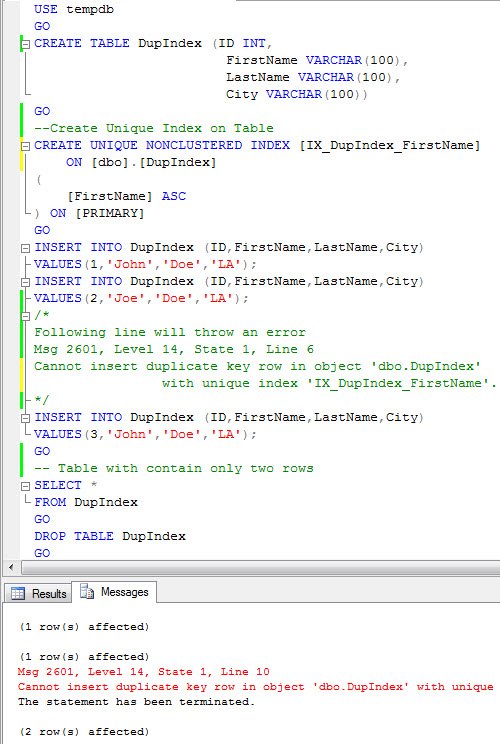The image size is (500, 744).
Task: Click the horizontal scrollbar left arrow
Action: click(11, 567)
